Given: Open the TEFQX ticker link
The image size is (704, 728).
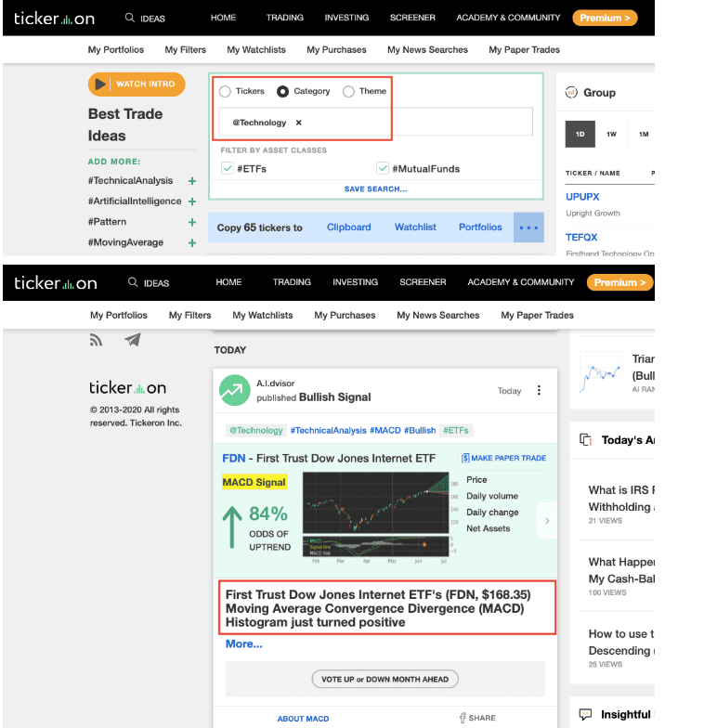Looking at the screenshot, I should coord(581,238).
